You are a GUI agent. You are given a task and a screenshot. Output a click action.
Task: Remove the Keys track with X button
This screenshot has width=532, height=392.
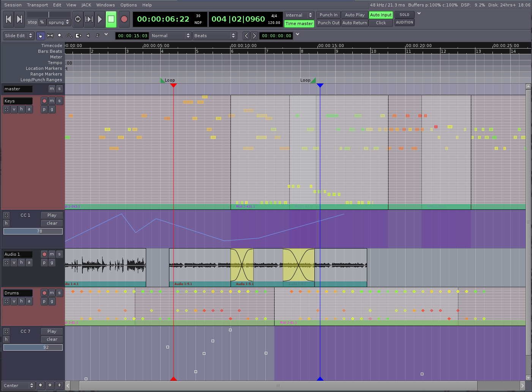tap(6, 109)
